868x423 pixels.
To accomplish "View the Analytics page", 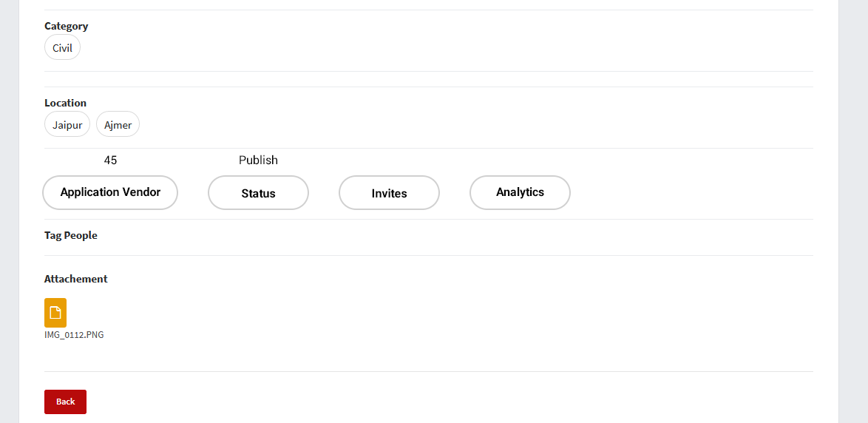I will (520, 192).
